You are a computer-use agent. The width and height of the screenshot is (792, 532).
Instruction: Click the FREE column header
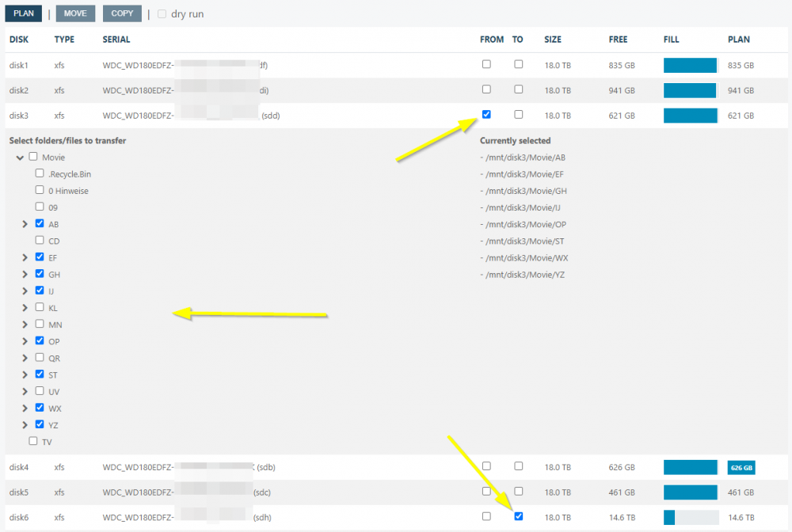[618, 40]
